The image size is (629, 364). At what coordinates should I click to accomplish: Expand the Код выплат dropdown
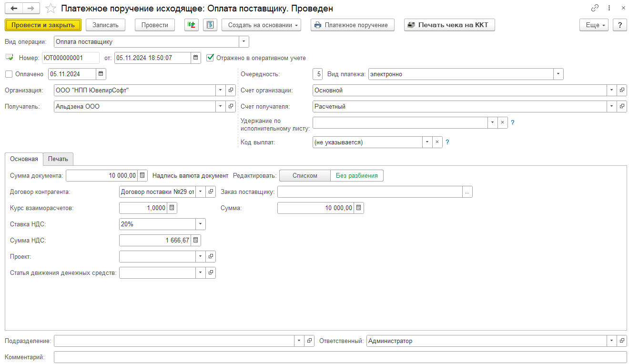pyautogui.click(x=427, y=142)
